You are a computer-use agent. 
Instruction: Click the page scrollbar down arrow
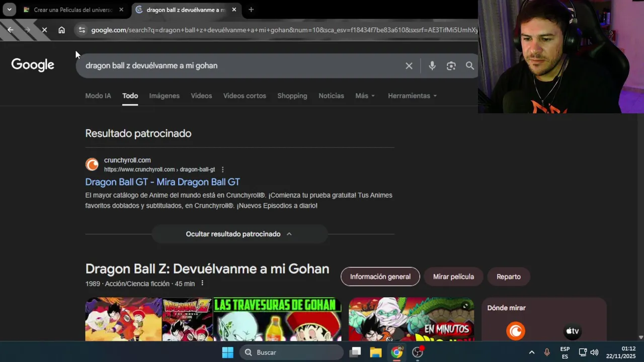tap(640, 337)
